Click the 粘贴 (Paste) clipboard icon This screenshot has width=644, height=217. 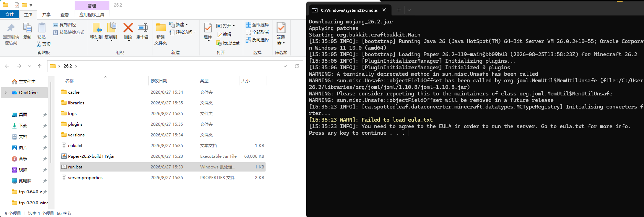(x=42, y=28)
